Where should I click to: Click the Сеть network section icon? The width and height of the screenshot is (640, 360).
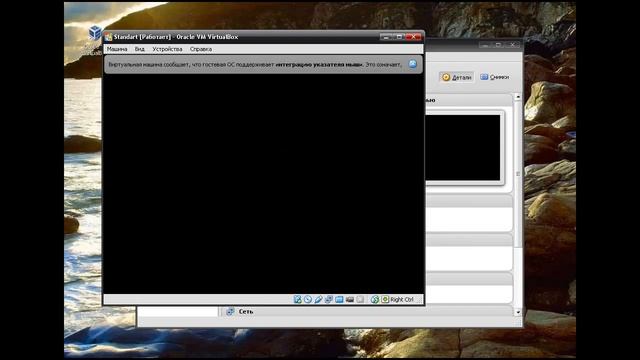[x=230, y=311]
